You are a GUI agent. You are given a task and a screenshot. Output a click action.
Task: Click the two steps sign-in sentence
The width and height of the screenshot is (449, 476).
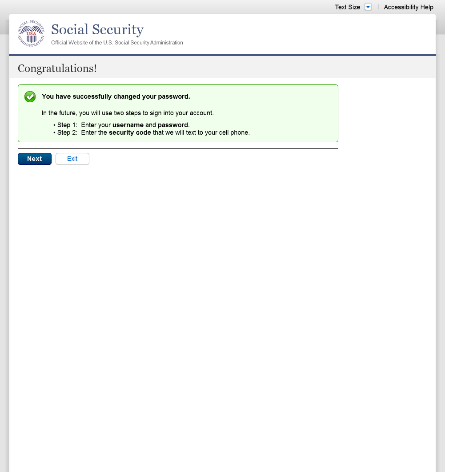[128, 113]
